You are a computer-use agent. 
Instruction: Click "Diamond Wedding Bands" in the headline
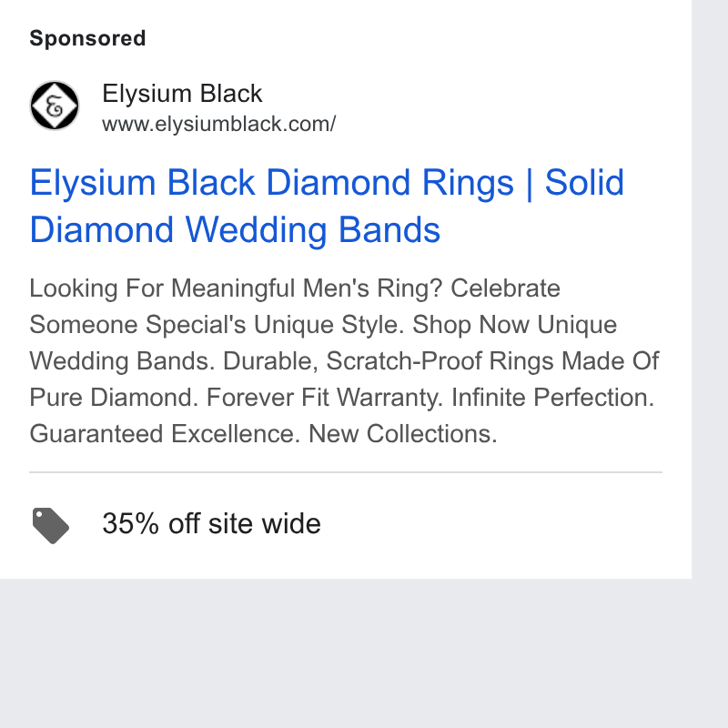coord(235,229)
